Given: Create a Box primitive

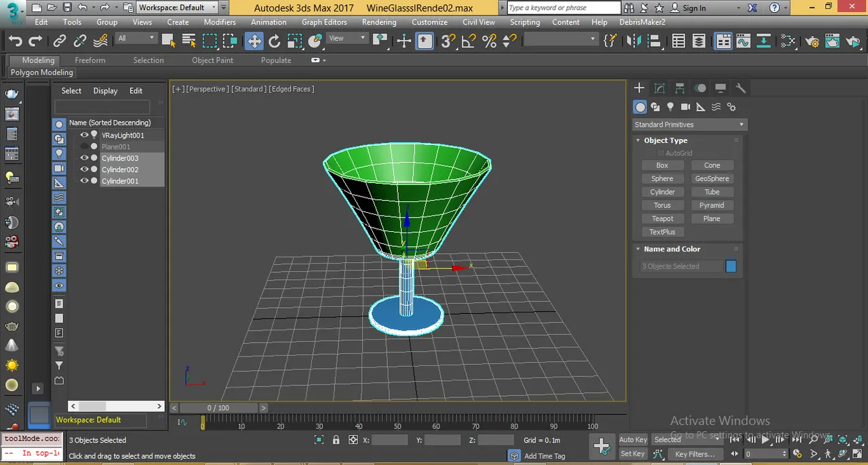Looking at the screenshot, I should click(663, 165).
